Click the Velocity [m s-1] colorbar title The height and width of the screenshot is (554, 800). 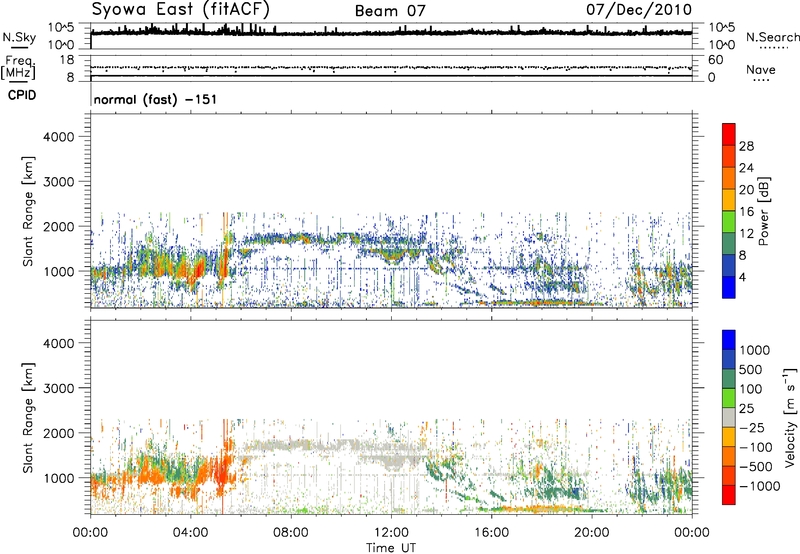click(x=790, y=417)
